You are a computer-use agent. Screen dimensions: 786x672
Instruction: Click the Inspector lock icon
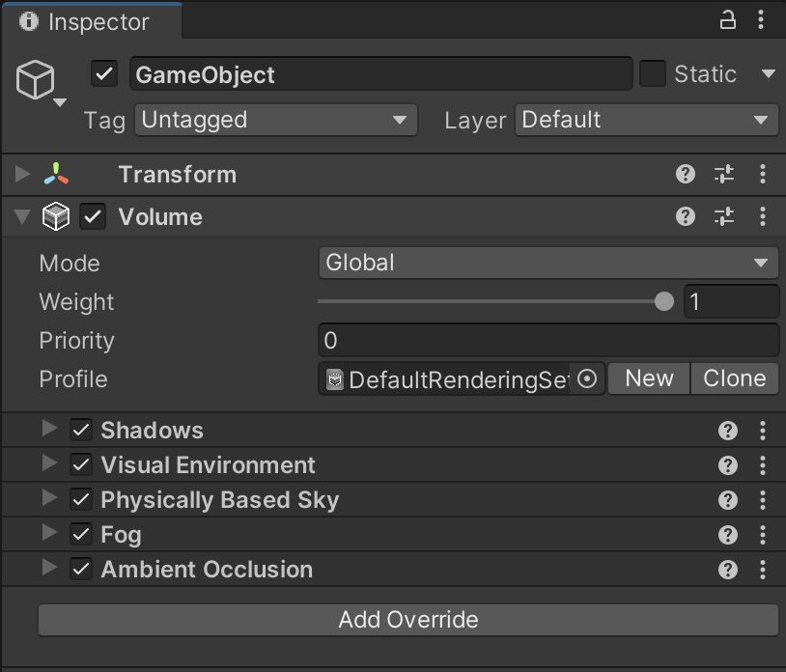point(729,19)
